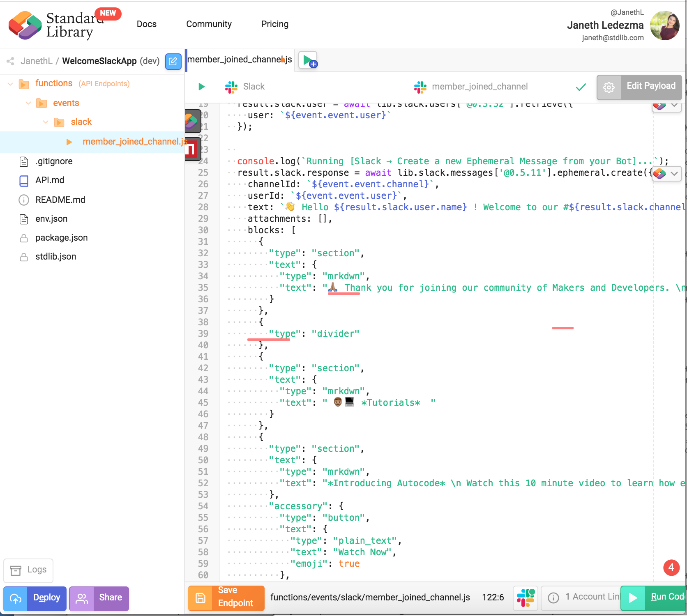Viewport: 687px width, 616px height.
Task: Open the API dropdown on line 25
Action: coord(666,174)
